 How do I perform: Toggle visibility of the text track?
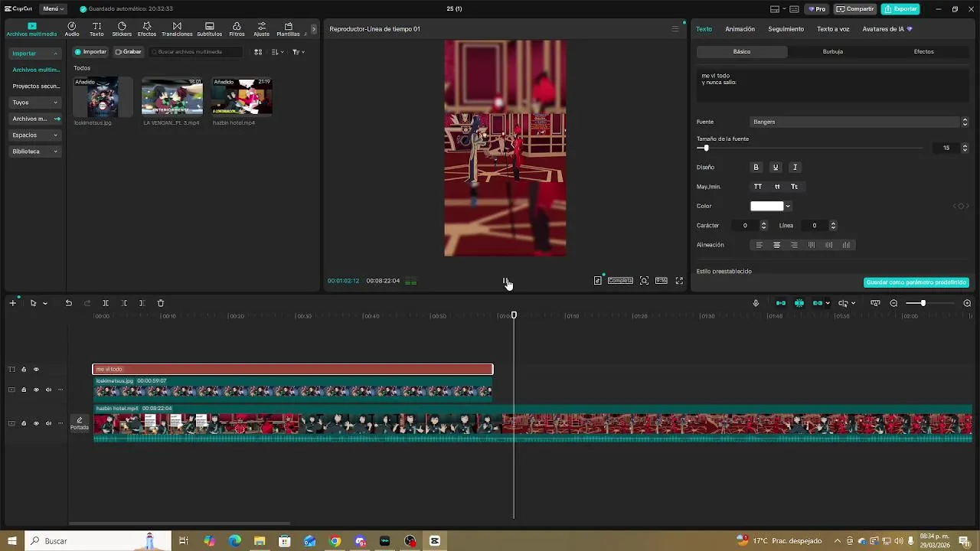coord(36,370)
